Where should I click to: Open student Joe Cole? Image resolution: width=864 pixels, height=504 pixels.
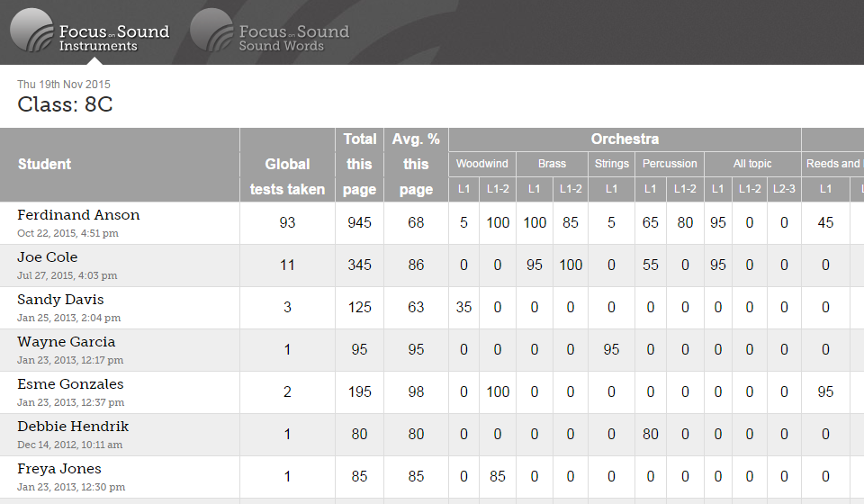click(x=48, y=257)
